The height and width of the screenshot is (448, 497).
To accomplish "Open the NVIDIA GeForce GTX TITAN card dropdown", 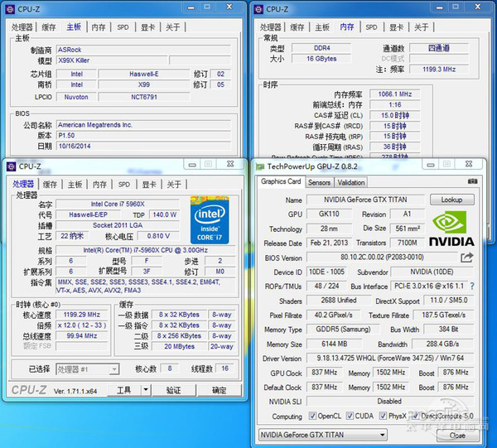I will point(323,435).
